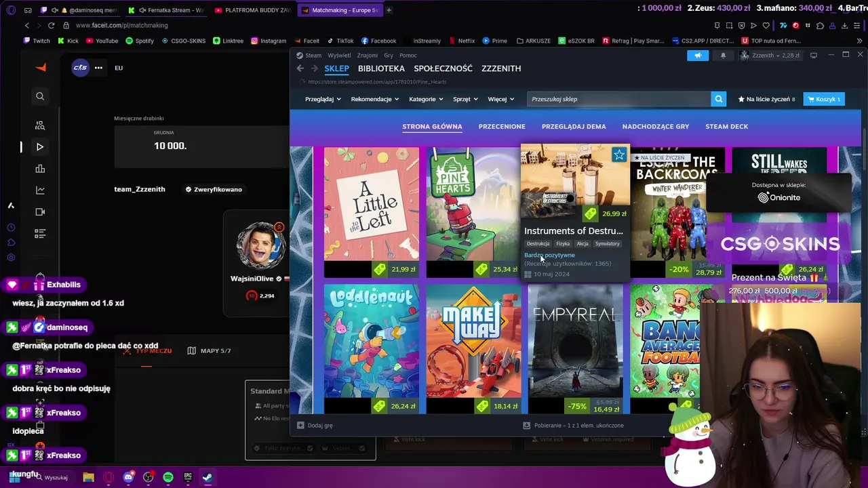Go back using Steam back arrow

[300, 68]
